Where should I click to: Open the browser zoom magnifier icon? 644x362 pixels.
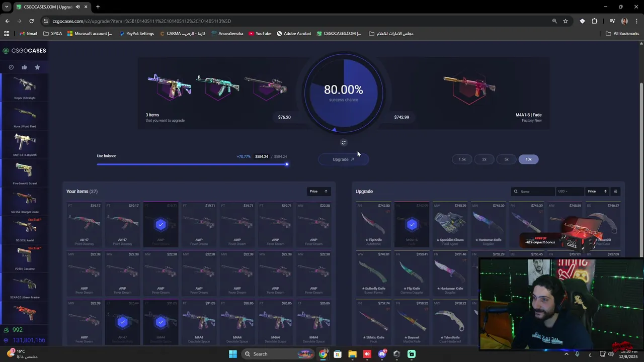tap(554, 21)
